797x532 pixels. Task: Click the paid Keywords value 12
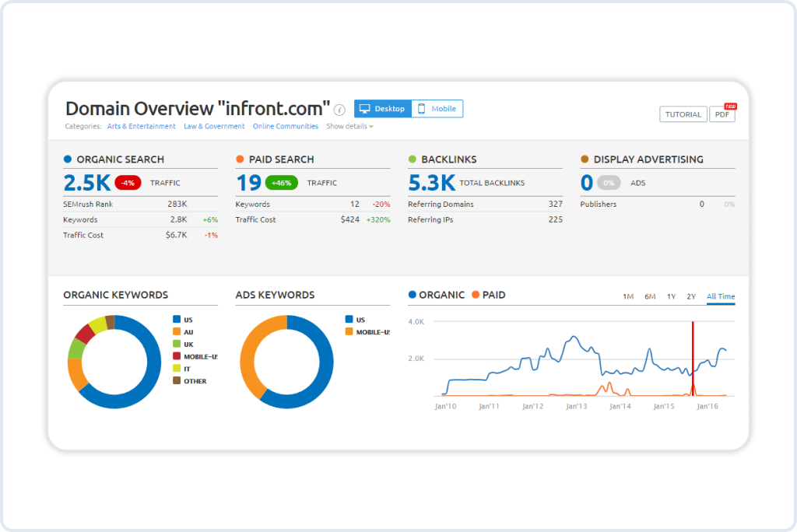355,204
